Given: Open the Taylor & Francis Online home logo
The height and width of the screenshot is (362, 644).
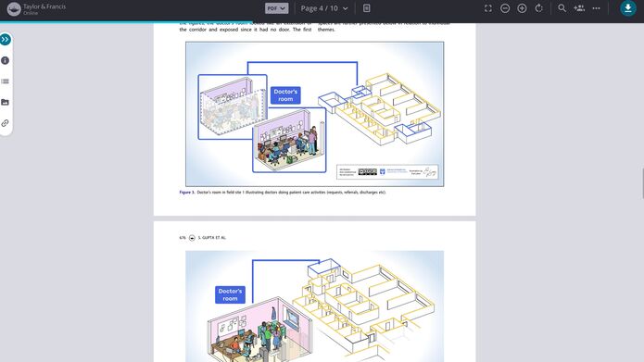Looking at the screenshot, I should pyautogui.click(x=36, y=8).
